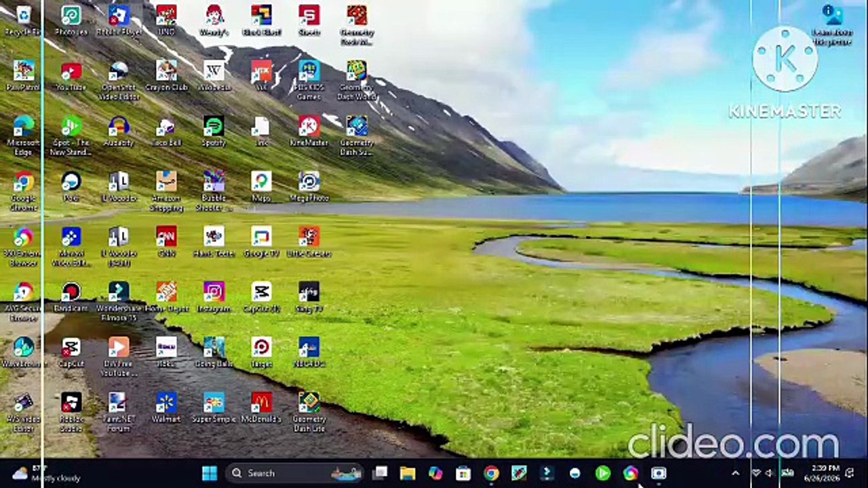Image resolution: width=868 pixels, height=488 pixels.
Task: Select the PBS KIDS Games icon
Action: 309,80
